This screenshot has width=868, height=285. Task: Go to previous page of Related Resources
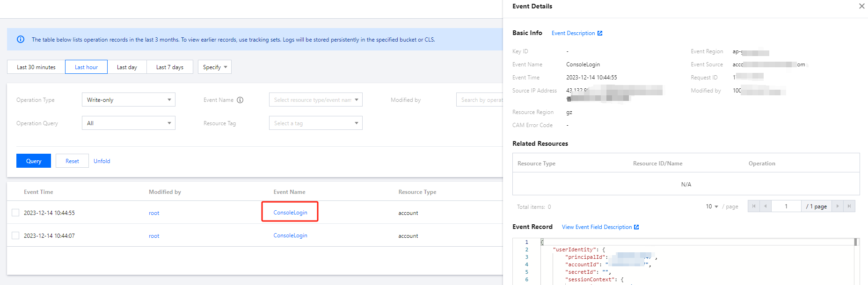766,206
